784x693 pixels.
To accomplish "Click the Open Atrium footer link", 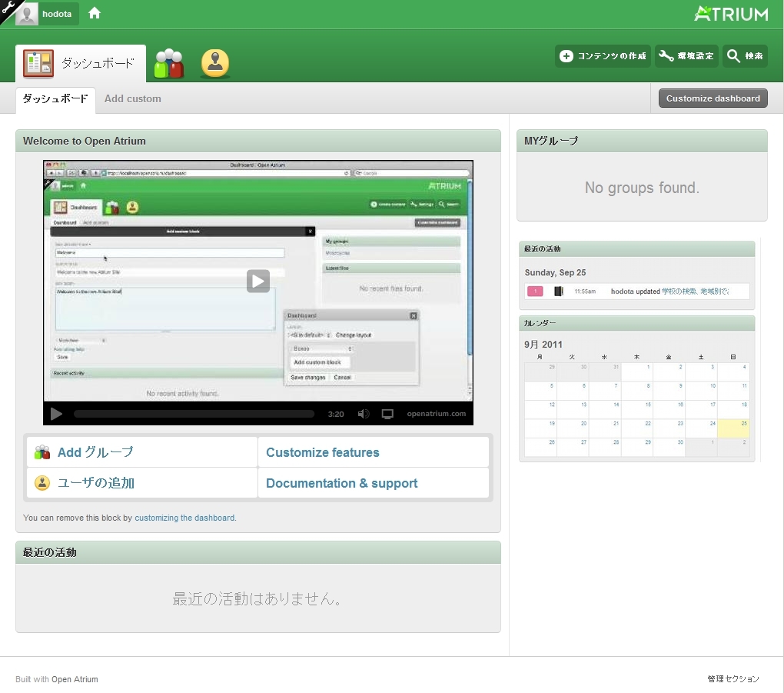I will coord(75,679).
